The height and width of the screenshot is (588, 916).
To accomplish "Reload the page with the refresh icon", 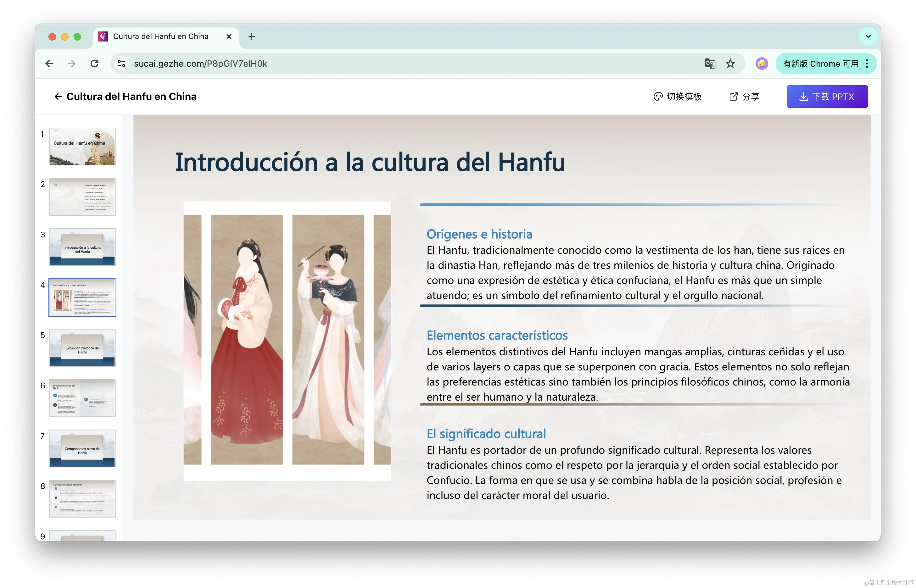I will [94, 64].
